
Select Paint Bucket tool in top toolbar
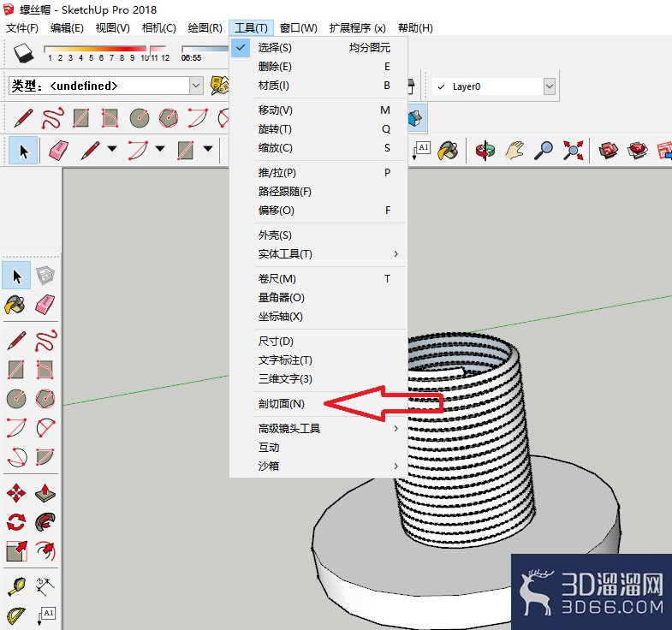(448, 151)
